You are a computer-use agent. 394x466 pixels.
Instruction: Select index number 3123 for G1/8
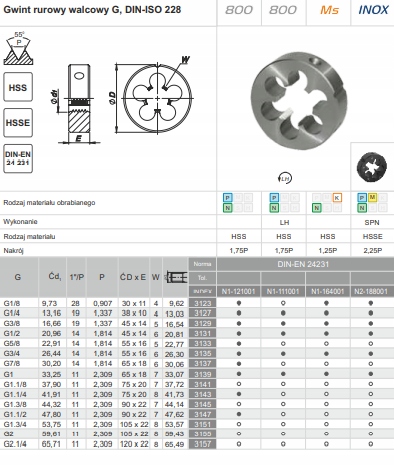tap(203, 303)
